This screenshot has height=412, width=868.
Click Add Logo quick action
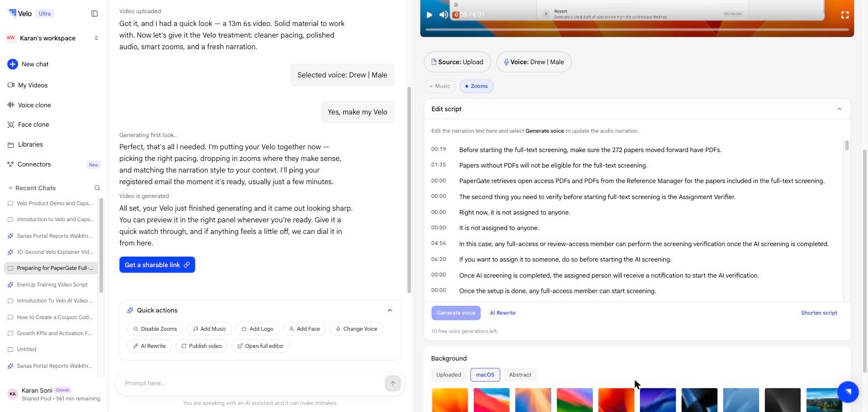point(257,329)
